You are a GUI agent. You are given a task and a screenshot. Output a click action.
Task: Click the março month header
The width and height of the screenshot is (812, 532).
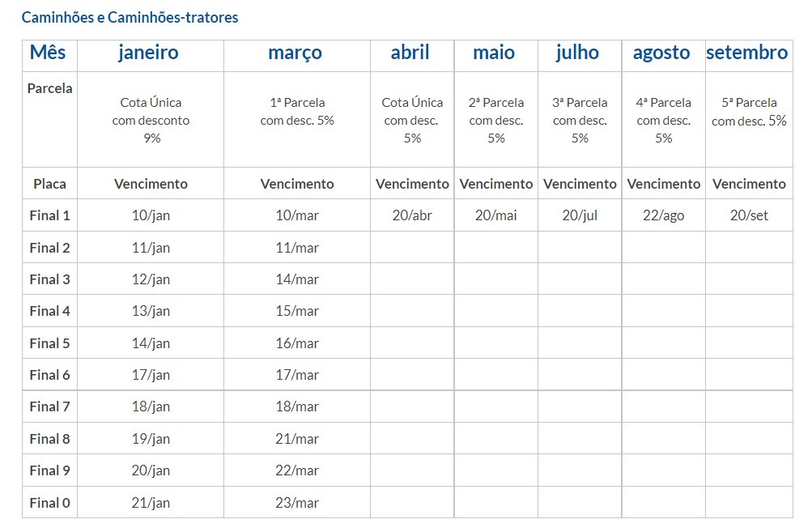(295, 53)
